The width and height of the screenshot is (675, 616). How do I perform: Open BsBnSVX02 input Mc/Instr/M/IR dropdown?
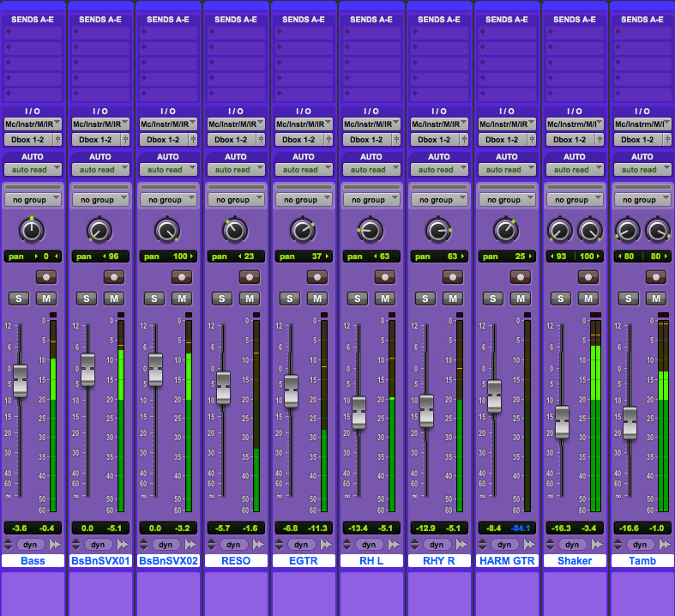point(168,124)
